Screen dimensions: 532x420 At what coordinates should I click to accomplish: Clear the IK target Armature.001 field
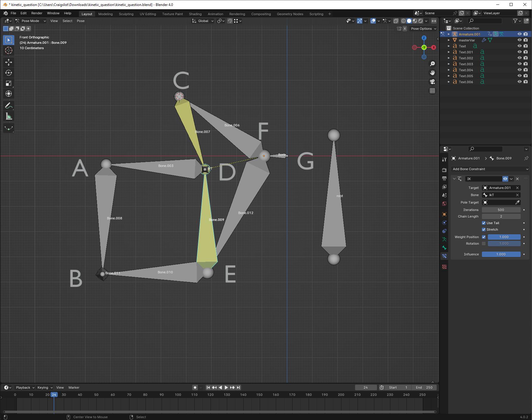tap(517, 188)
